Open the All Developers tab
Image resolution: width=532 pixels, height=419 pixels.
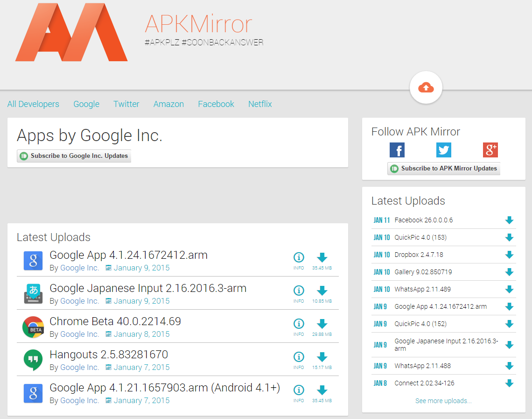click(33, 104)
